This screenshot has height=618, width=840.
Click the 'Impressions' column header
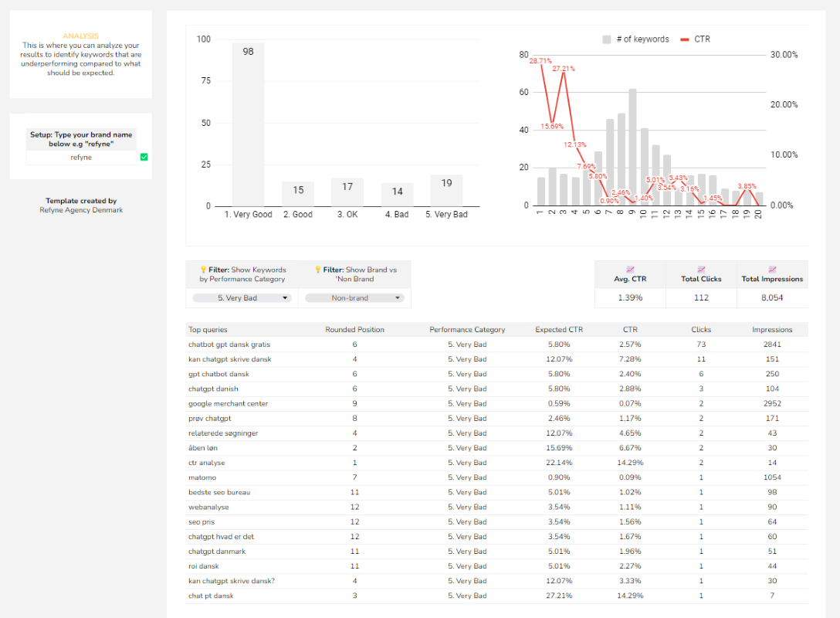tap(772, 330)
